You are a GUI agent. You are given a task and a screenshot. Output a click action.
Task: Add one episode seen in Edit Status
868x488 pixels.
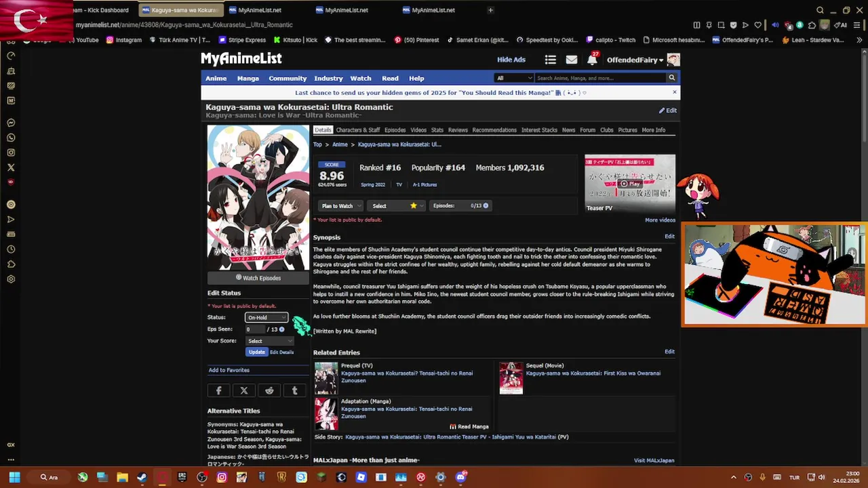(x=282, y=329)
